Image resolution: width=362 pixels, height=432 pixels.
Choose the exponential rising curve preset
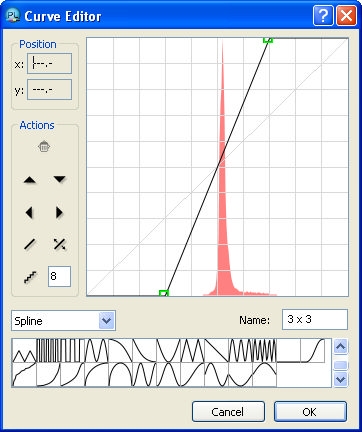click(x=48, y=375)
